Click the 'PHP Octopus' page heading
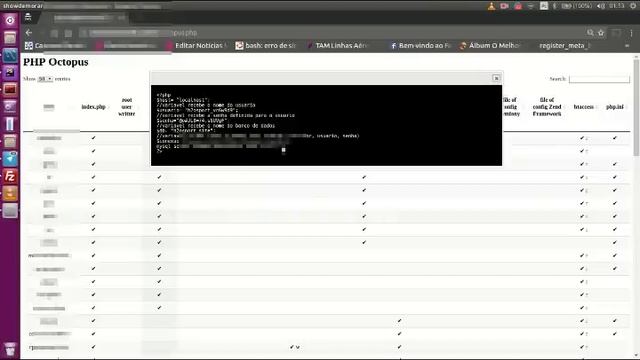640x360 pixels. pyautogui.click(x=56, y=62)
